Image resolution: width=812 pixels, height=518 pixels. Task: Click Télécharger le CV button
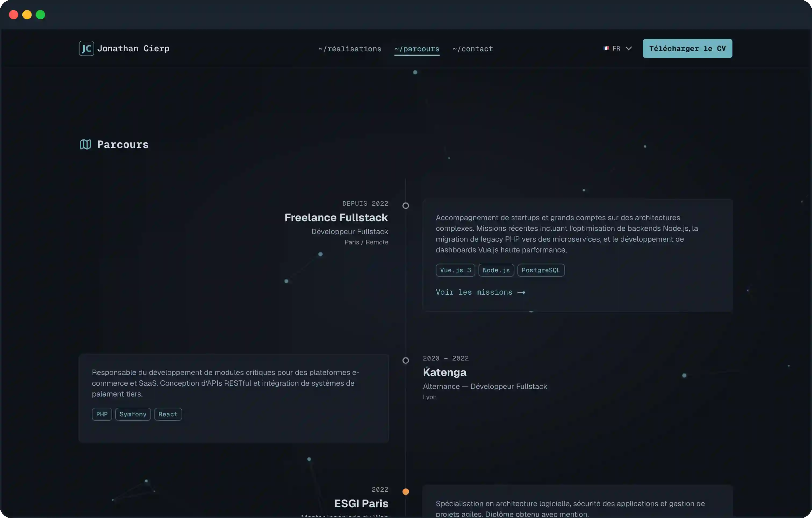pos(687,49)
